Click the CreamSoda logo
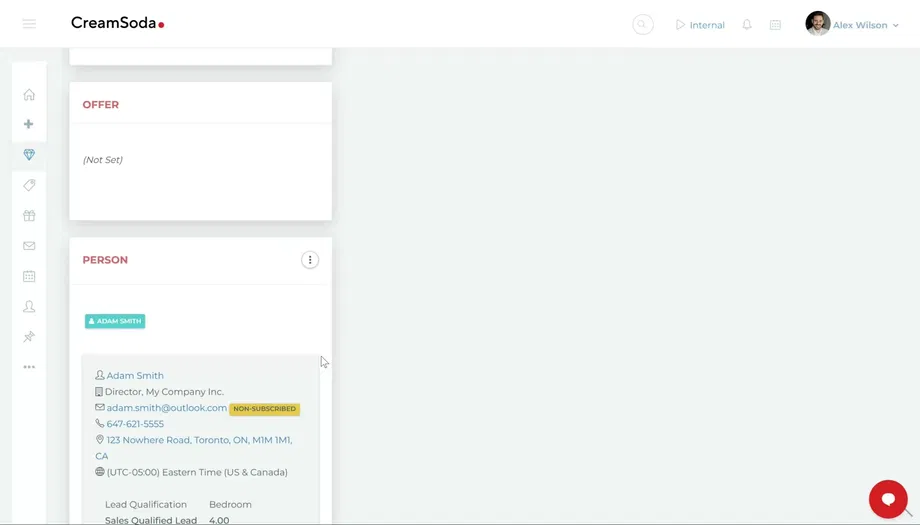Screen dimensions: 920x525 point(117,23)
